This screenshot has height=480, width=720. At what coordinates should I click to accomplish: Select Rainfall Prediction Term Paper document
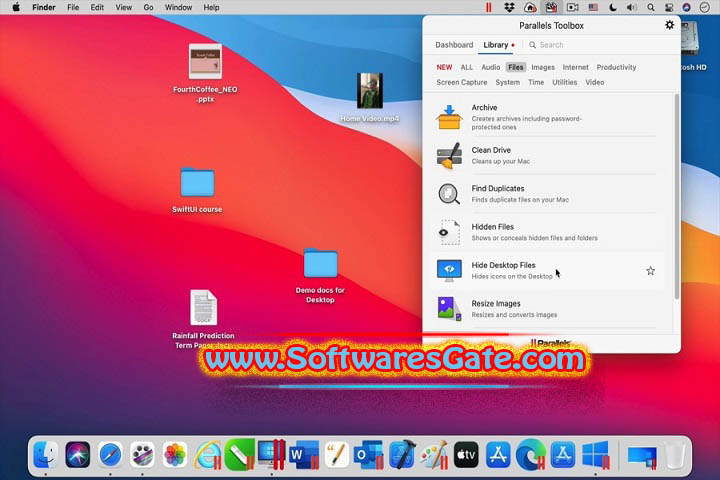203,319
